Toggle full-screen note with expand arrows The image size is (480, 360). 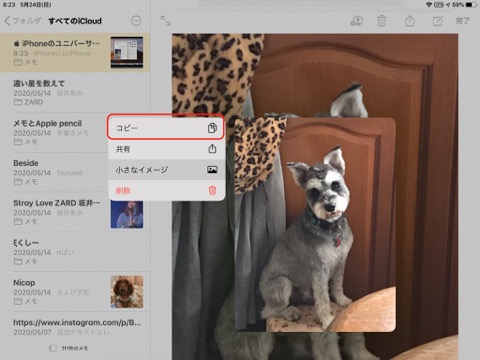coord(165,21)
